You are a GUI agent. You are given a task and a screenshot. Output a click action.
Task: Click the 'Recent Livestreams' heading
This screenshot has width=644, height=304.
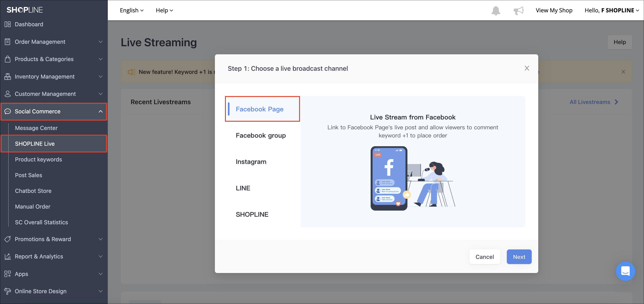tap(161, 102)
